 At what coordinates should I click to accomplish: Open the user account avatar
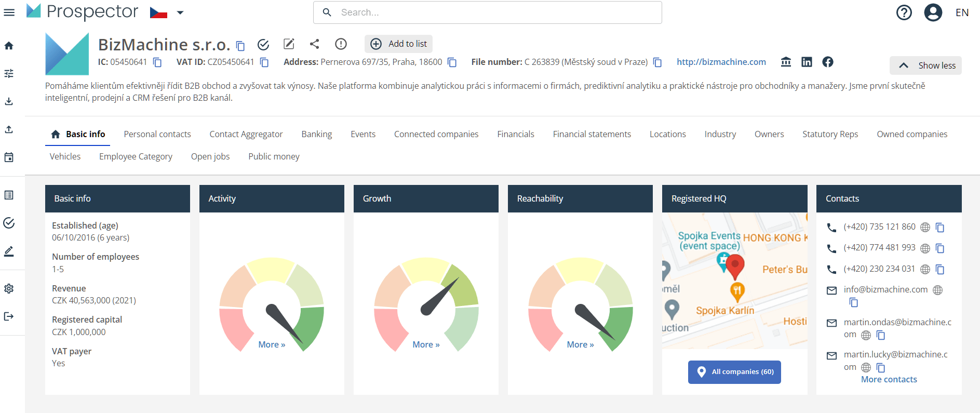coord(933,12)
